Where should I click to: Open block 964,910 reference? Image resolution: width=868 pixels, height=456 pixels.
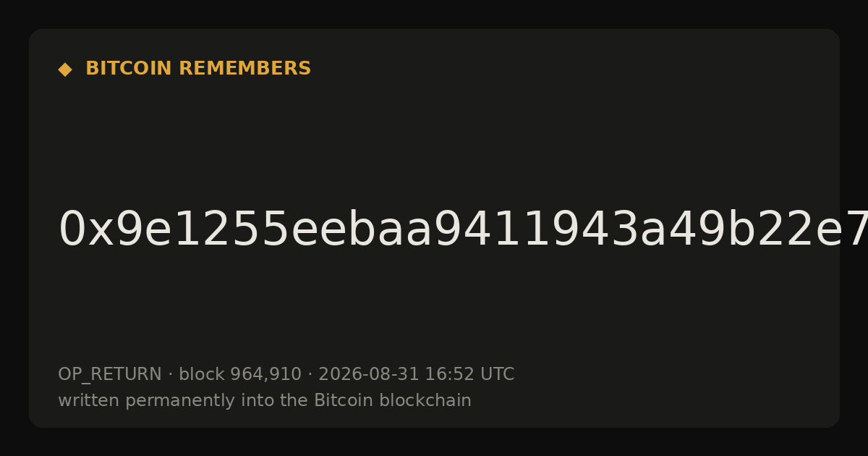point(240,375)
